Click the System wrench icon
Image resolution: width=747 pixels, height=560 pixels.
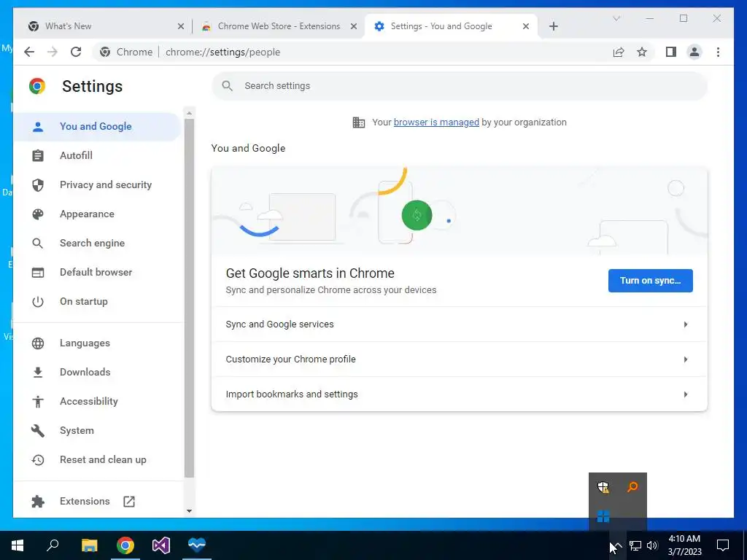click(38, 430)
